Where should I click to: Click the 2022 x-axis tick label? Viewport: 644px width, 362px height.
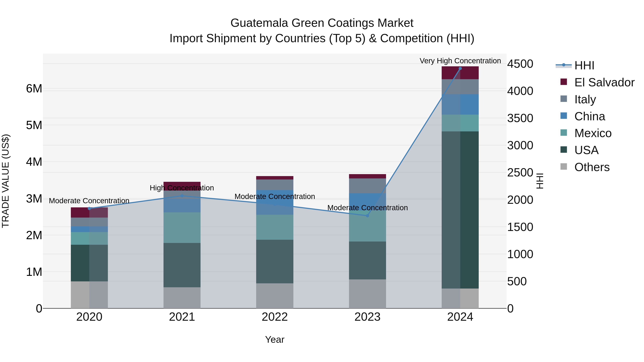click(275, 317)
